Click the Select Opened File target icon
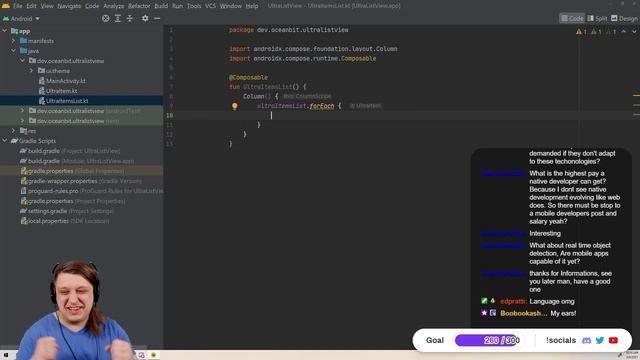 coord(106,18)
